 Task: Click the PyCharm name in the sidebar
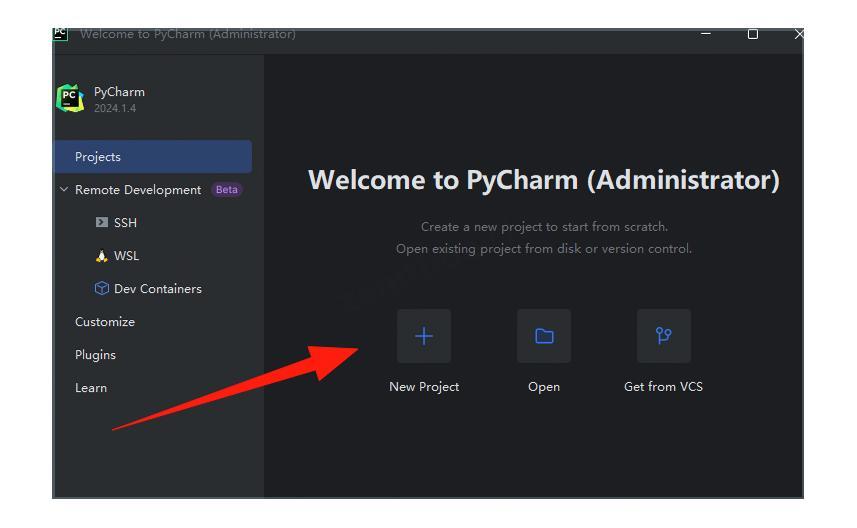click(119, 92)
